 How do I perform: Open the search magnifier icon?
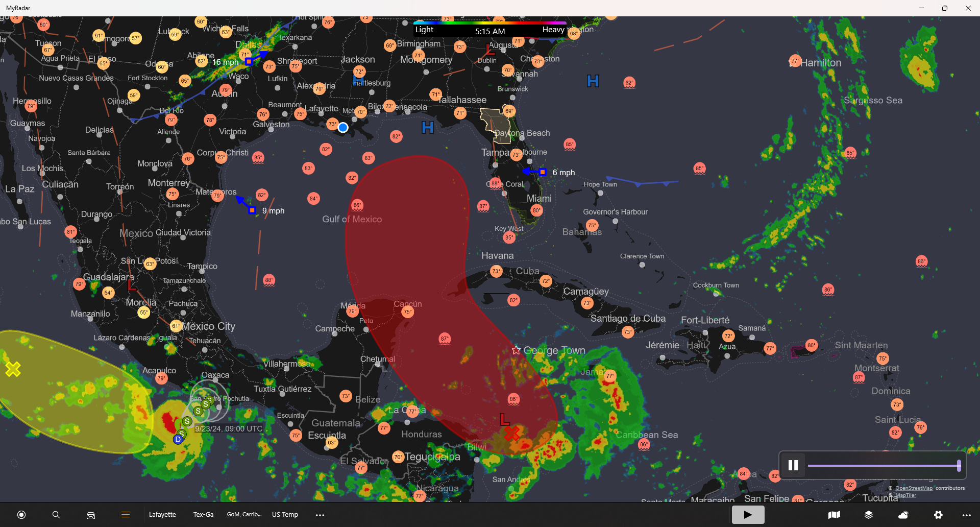tap(56, 515)
